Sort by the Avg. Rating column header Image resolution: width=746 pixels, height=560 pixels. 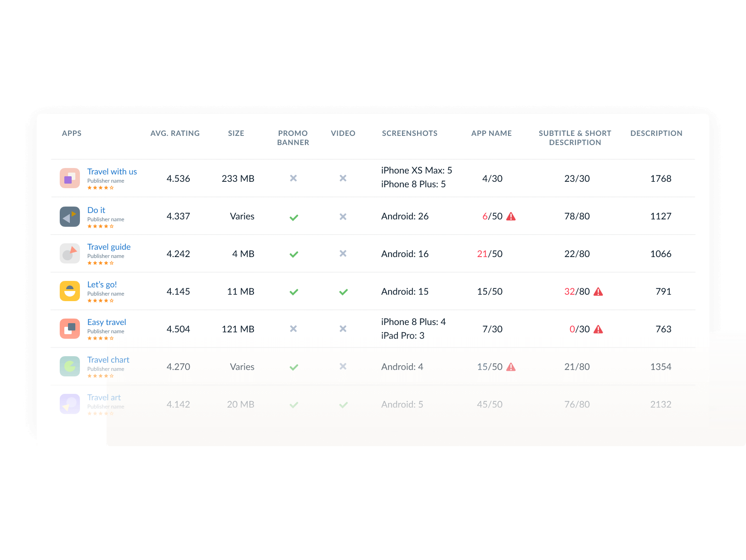175,133
